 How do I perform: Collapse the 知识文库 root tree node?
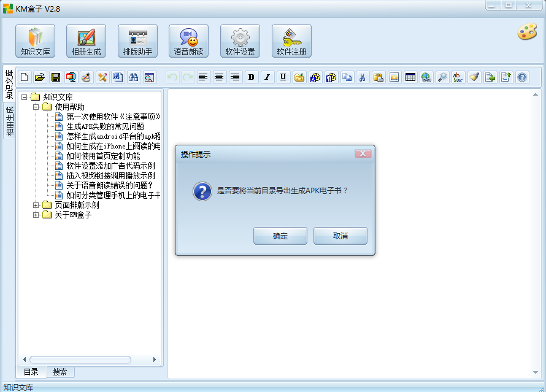[x=24, y=97]
